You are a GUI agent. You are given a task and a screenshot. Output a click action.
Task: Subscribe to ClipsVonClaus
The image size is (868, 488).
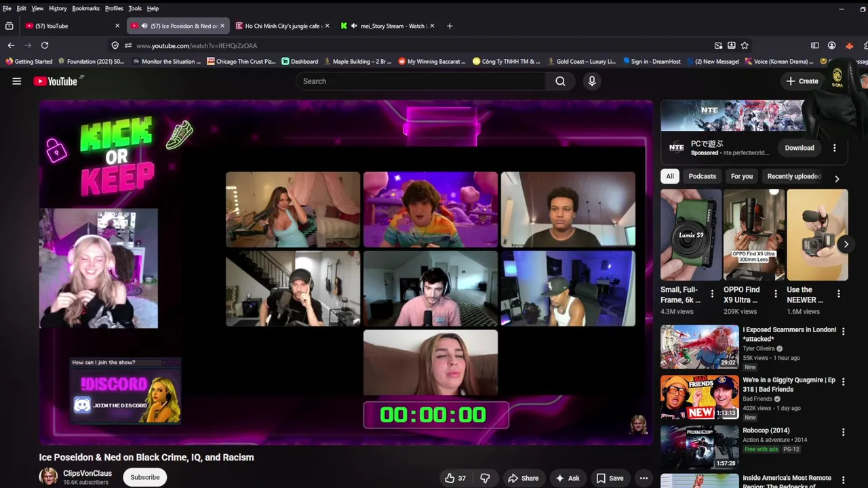145,477
